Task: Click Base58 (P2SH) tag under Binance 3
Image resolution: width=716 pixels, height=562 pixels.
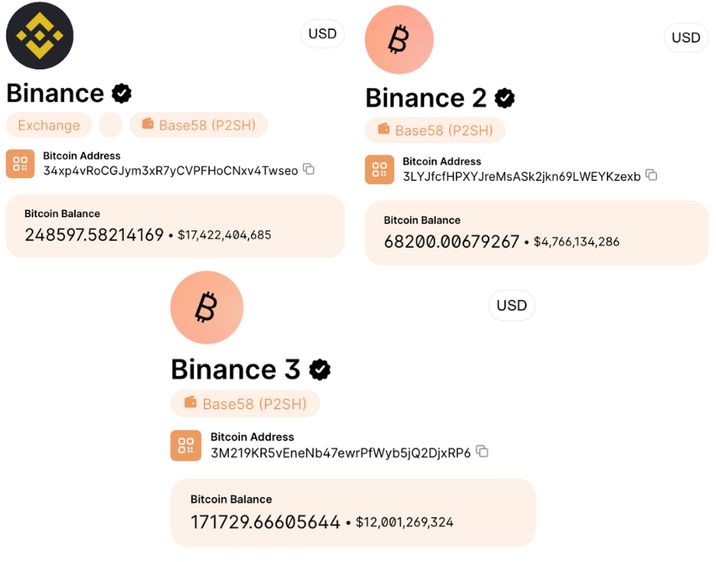Action: click(x=245, y=404)
